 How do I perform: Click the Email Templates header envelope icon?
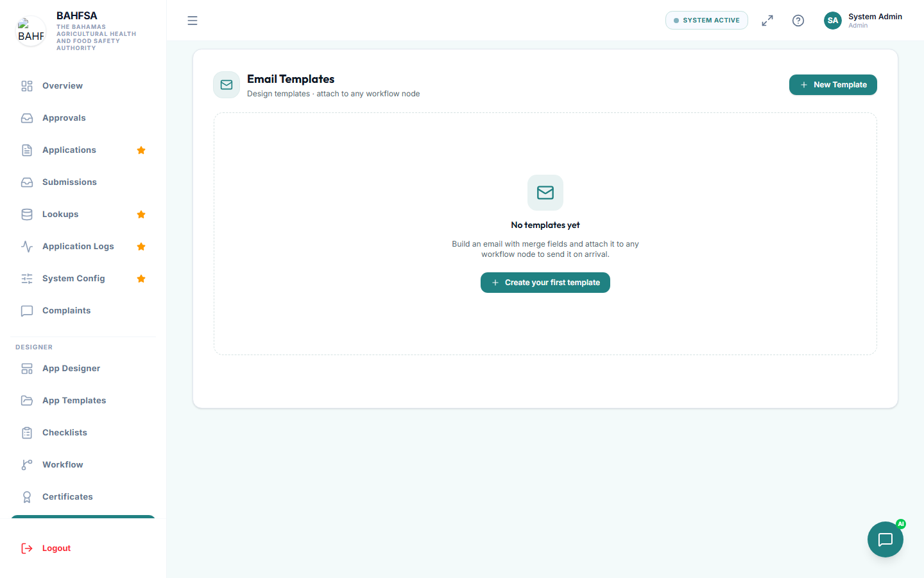point(227,85)
